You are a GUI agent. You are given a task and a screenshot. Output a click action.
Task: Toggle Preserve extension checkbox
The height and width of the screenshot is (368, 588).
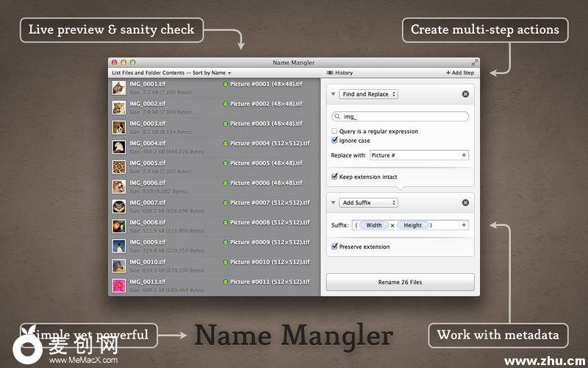[334, 247]
